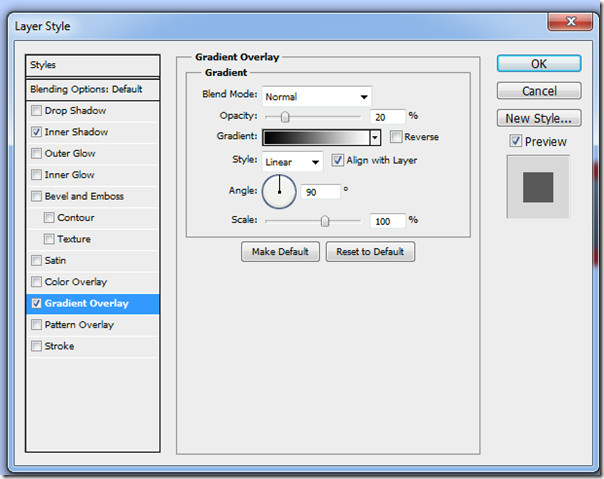
Task: Click the Opacity slider handle
Action: pyautogui.click(x=285, y=116)
